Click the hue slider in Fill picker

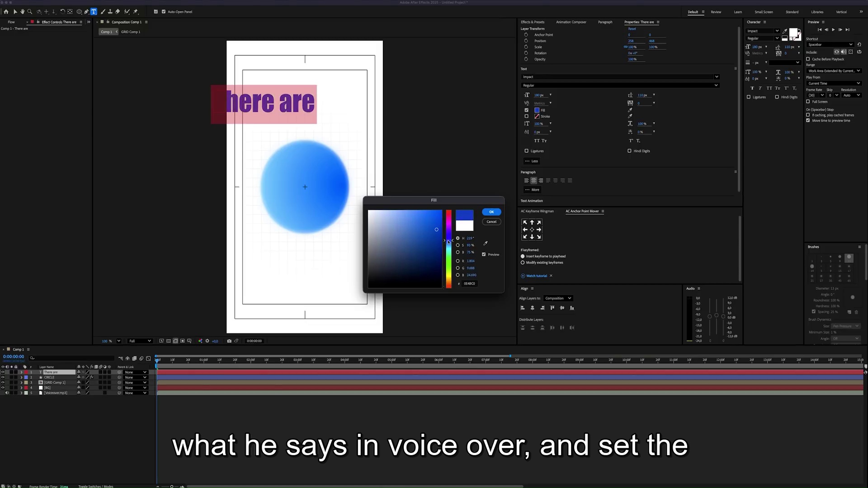(x=448, y=249)
